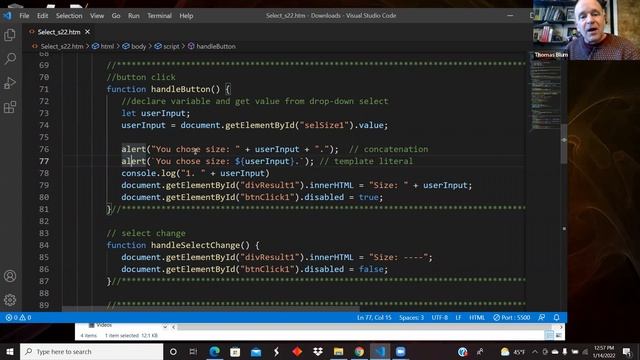
Task: Click on 'let userInput;' code line
Action: [x=156, y=113]
